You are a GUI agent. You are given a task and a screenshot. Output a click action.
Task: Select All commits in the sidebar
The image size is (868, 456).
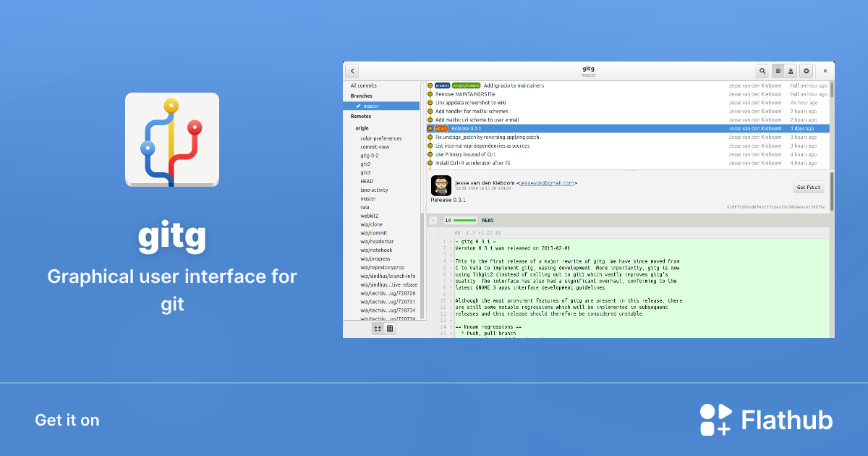364,86
